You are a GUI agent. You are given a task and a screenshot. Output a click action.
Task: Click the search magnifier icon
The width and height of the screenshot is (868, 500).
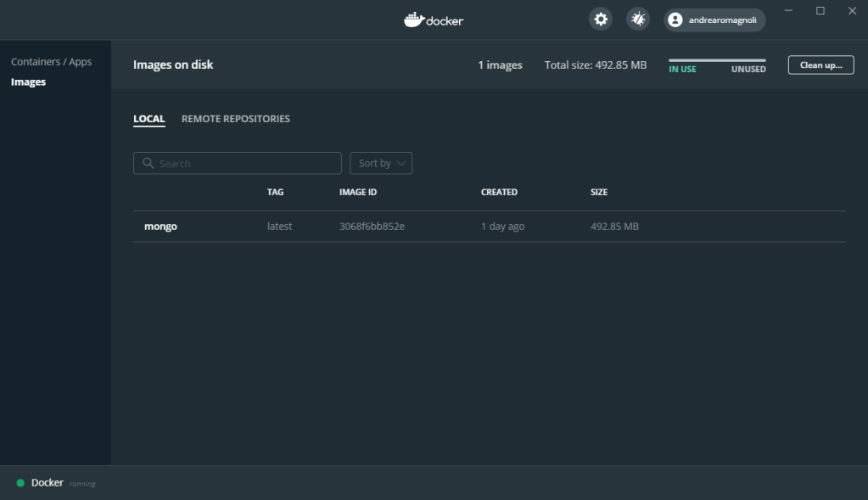click(148, 163)
